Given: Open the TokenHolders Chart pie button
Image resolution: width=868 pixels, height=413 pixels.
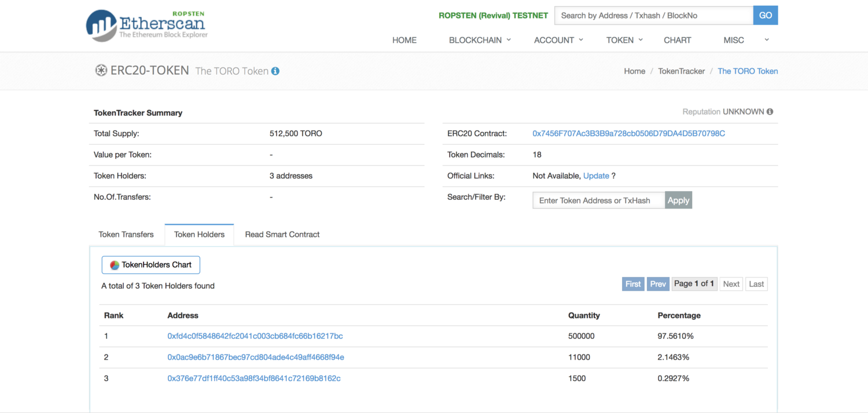Looking at the screenshot, I should point(150,265).
